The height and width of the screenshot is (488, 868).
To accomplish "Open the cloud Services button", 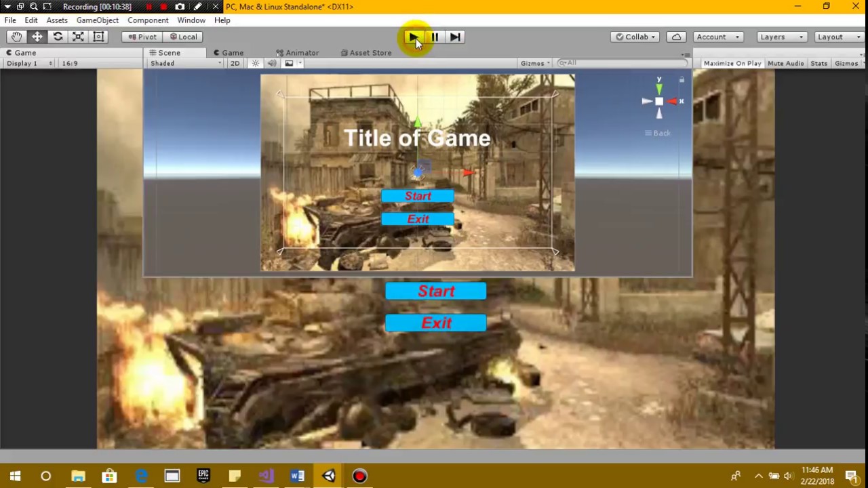I will (x=676, y=37).
